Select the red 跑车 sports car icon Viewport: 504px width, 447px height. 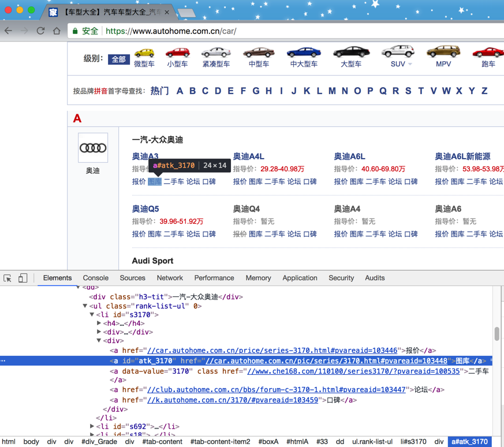coord(488,52)
